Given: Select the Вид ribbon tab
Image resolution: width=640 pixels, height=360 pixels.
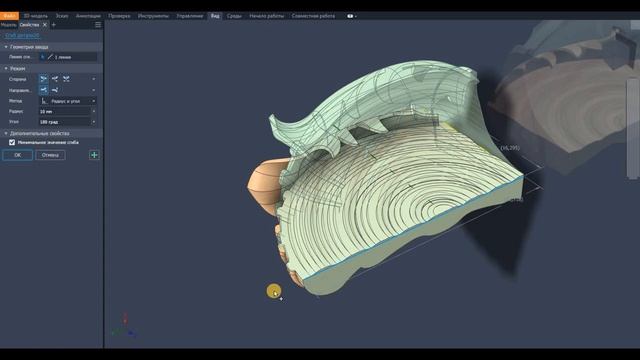Looking at the screenshot, I should pyautogui.click(x=215, y=16).
